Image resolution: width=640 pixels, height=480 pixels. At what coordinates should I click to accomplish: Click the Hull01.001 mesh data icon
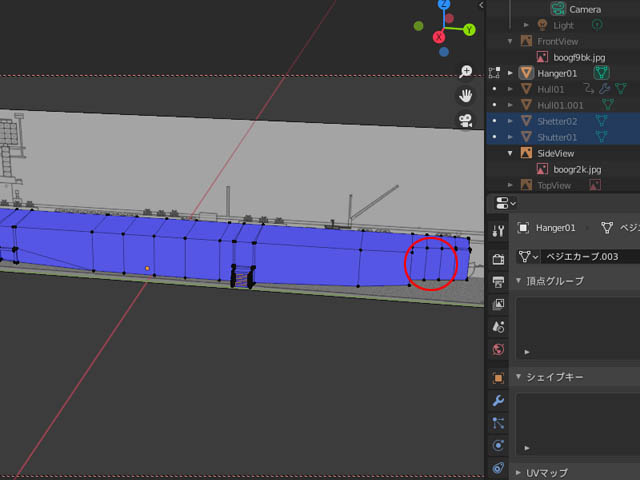click(x=607, y=105)
